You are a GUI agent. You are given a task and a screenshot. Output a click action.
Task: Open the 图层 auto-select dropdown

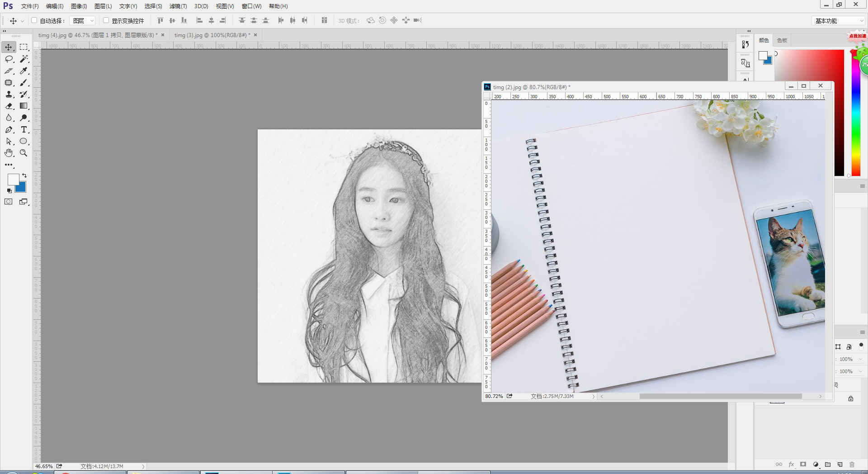tap(82, 21)
